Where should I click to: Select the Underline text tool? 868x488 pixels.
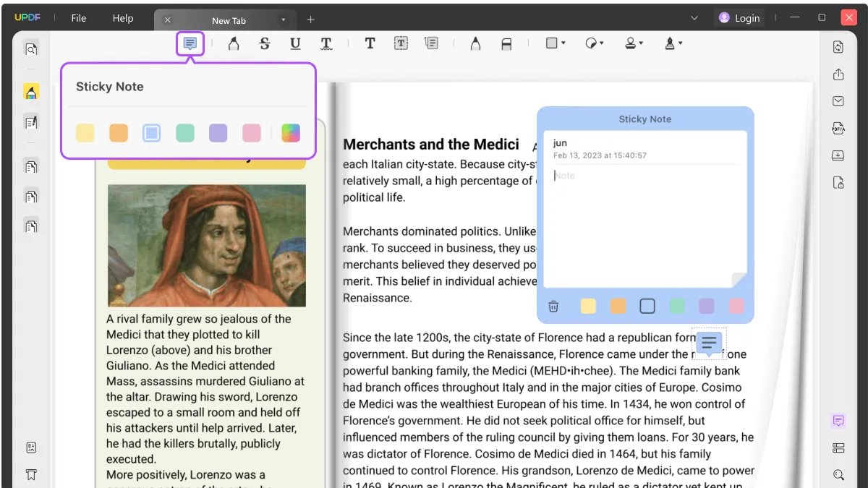[295, 43]
